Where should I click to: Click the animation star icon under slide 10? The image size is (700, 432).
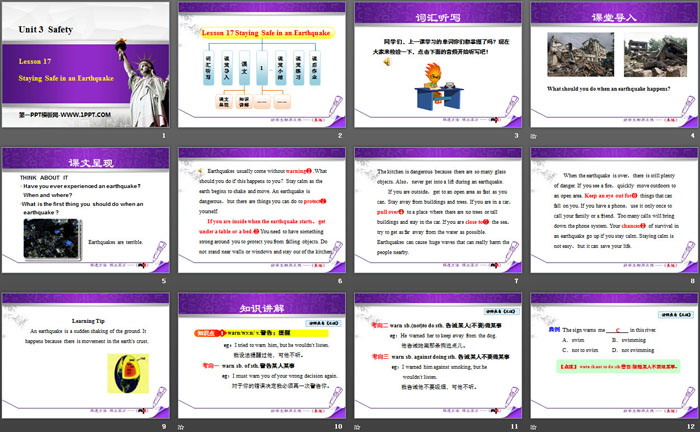tap(181, 427)
